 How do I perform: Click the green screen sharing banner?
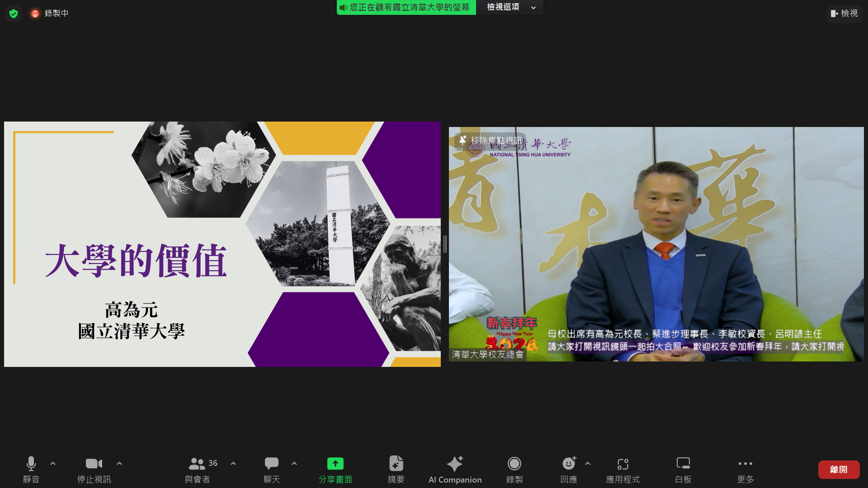coord(406,8)
